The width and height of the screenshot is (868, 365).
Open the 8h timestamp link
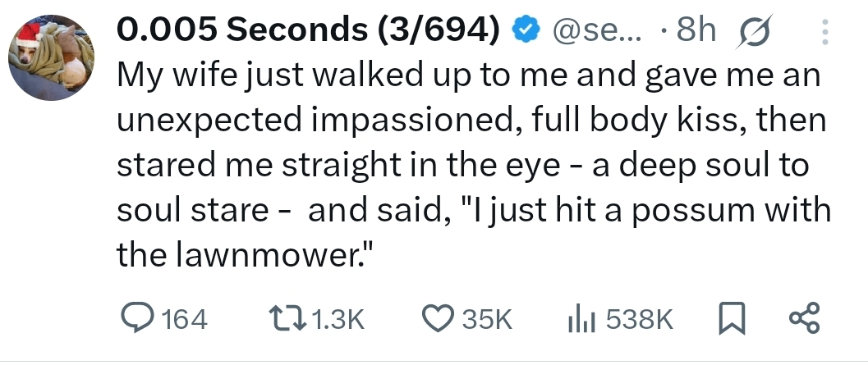pos(693,31)
